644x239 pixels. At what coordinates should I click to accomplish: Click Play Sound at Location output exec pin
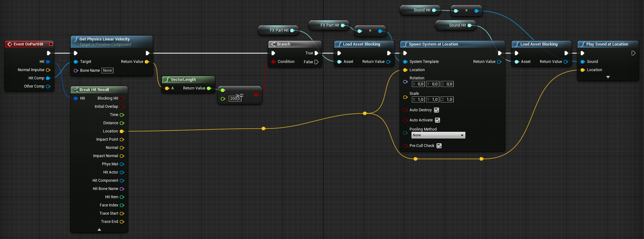click(633, 53)
